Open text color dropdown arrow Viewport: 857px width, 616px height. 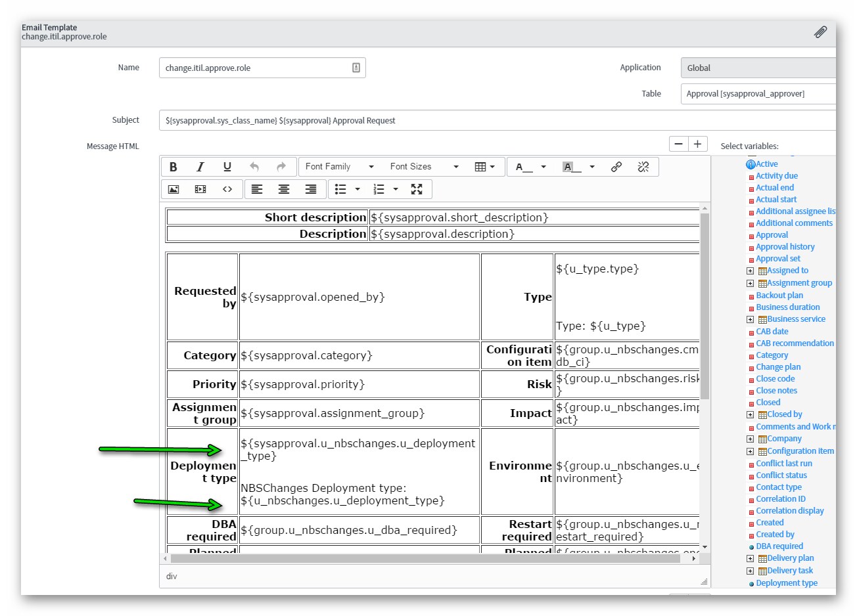click(544, 167)
